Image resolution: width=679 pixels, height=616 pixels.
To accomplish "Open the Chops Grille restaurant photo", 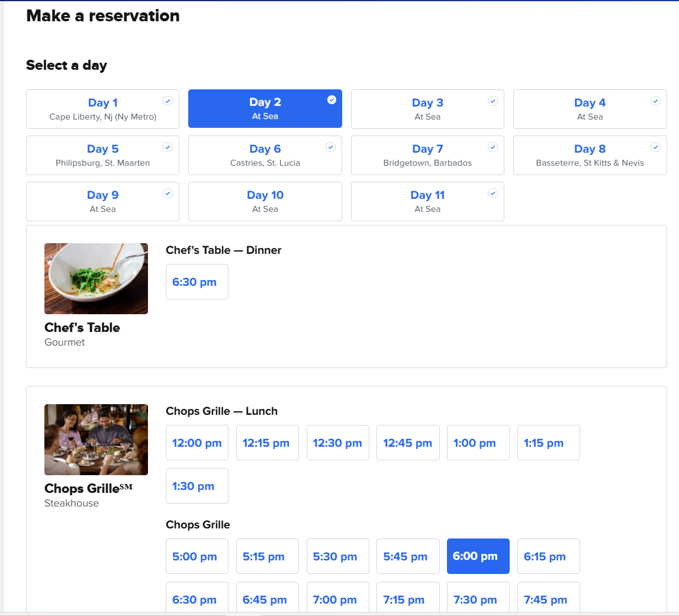I will 96,440.
